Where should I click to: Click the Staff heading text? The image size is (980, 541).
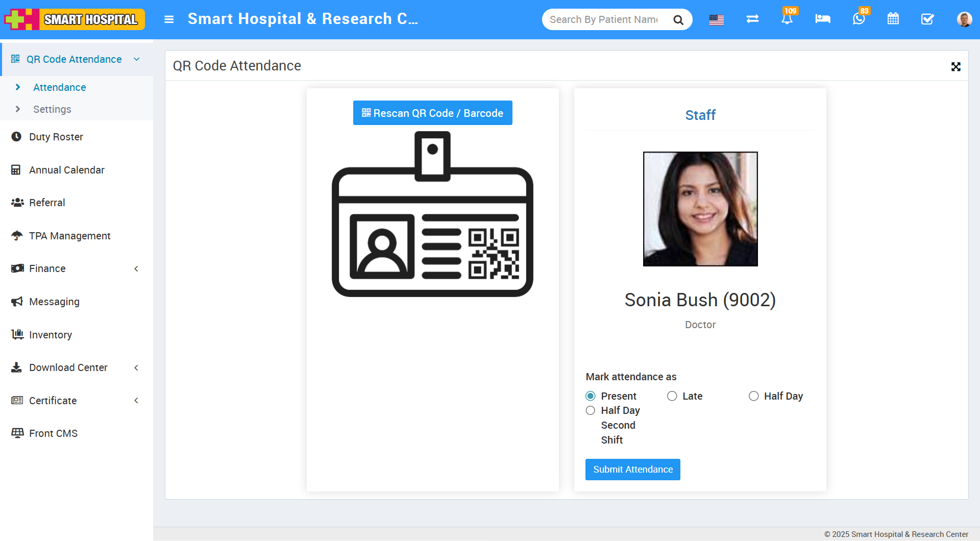700,115
